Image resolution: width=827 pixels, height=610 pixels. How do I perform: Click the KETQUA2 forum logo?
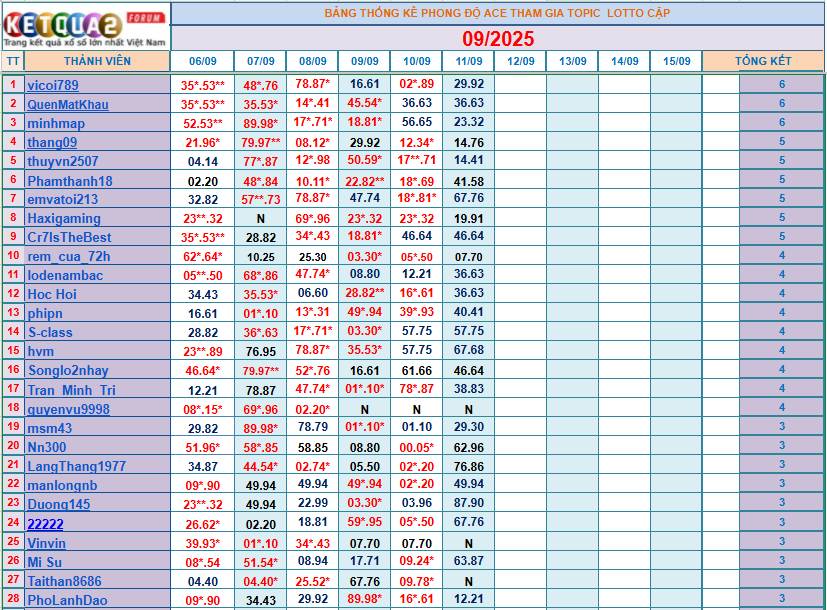[x=85, y=26]
